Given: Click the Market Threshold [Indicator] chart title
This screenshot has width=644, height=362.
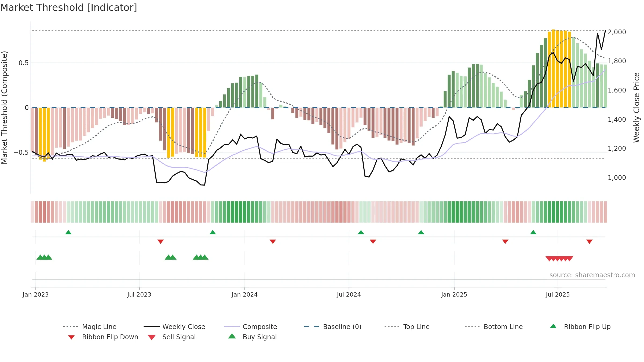Looking at the screenshot, I should click(x=69, y=8).
